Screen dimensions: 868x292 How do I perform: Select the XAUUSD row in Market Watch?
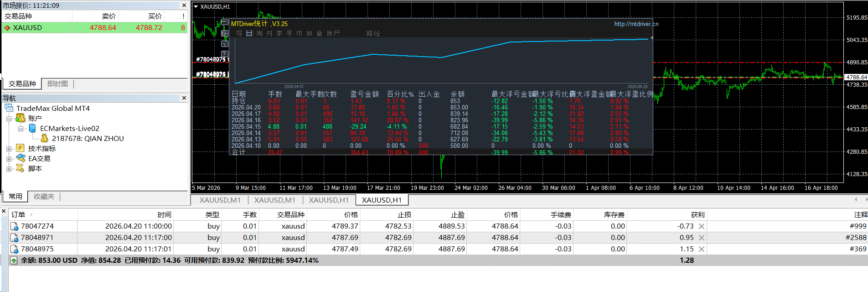click(x=95, y=28)
